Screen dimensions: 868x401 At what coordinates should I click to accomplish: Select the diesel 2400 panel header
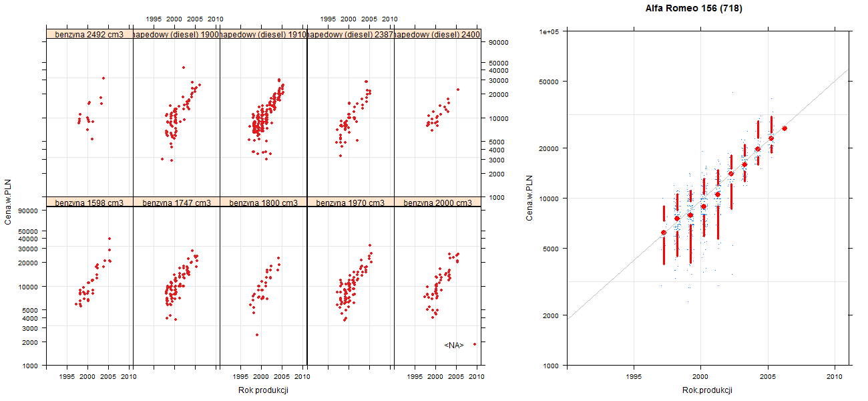coord(437,34)
